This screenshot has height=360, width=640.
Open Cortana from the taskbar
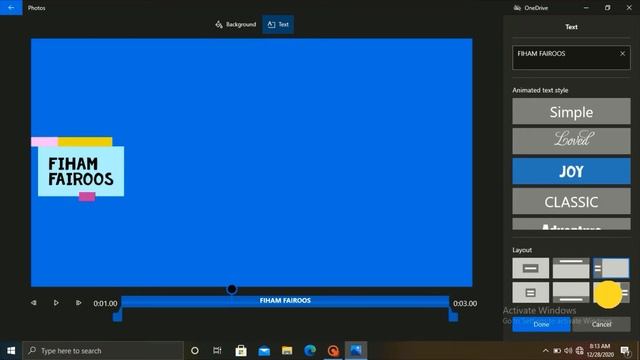tap(195, 351)
